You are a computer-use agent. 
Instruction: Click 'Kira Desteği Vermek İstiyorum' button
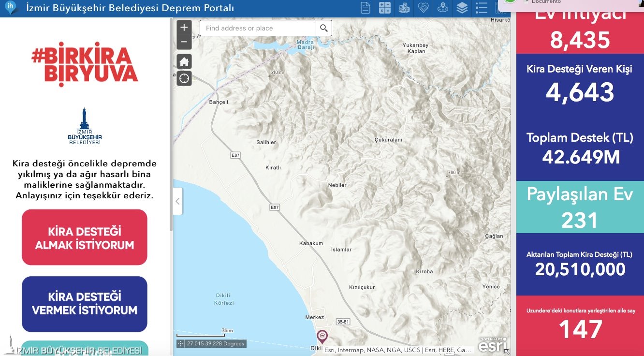(x=85, y=304)
